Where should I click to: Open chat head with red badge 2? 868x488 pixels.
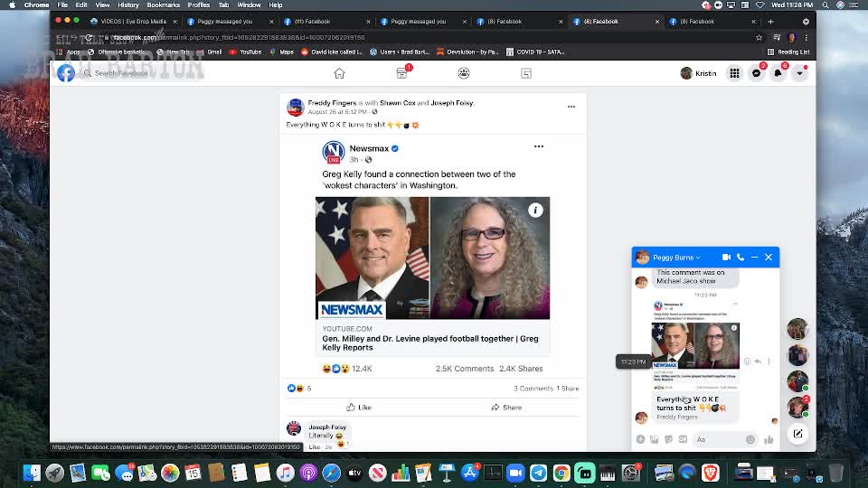[797, 408]
